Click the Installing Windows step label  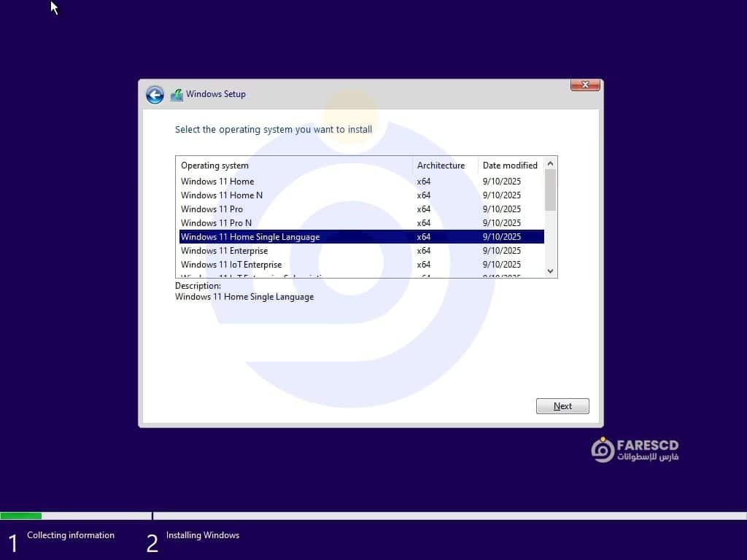coord(202,535)
